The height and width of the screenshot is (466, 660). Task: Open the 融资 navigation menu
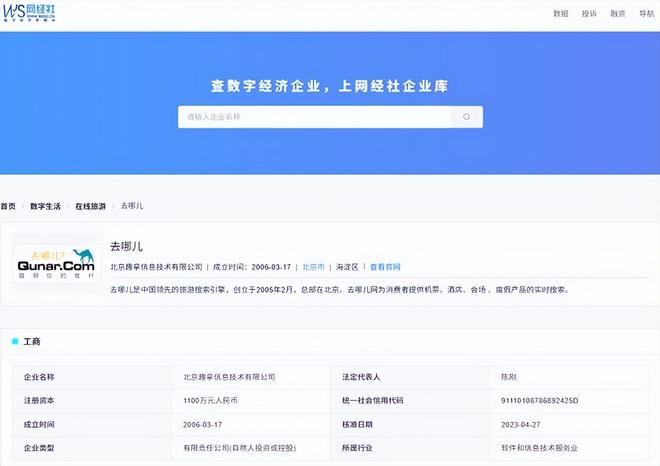618,14
